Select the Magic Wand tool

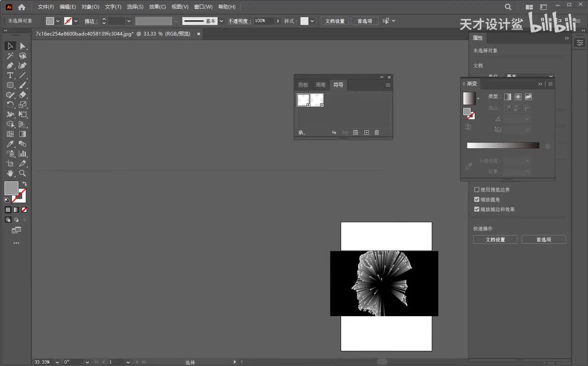(x=10, y=56)
